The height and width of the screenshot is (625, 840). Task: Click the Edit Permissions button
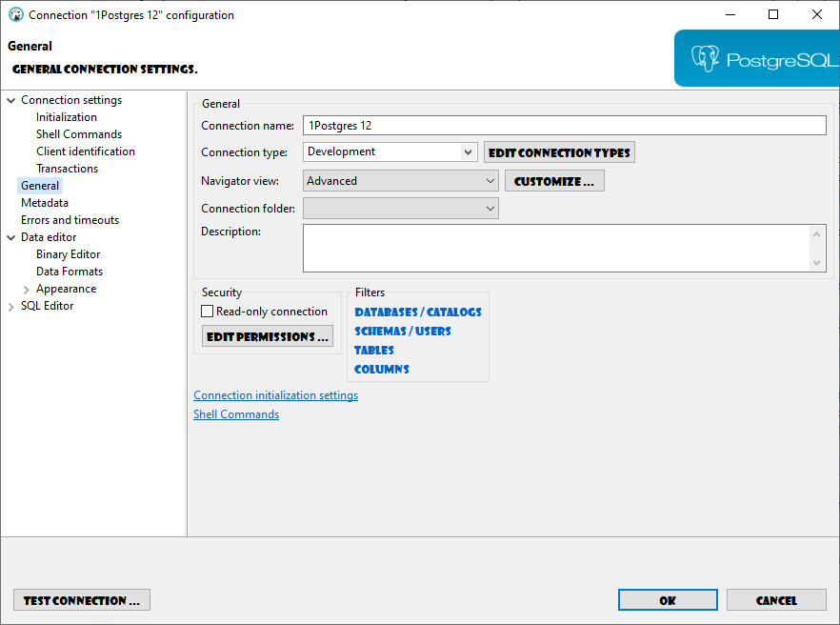[x=268, y=336]
